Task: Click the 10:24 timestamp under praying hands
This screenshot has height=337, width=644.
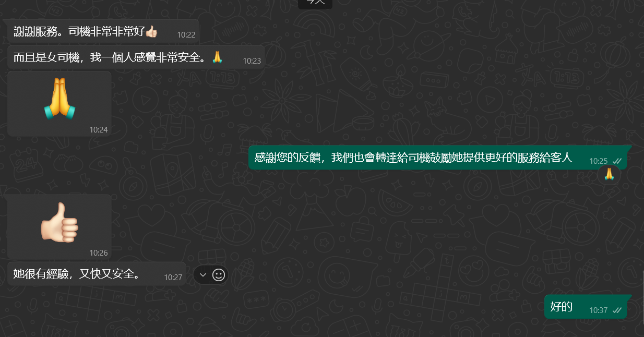Action: coord(98,129)
